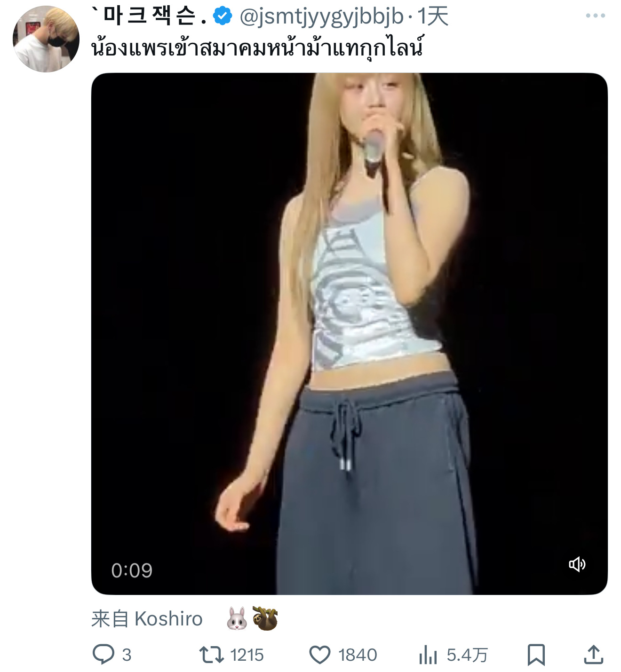Like the tweet with the heart icon

[320, 655]
